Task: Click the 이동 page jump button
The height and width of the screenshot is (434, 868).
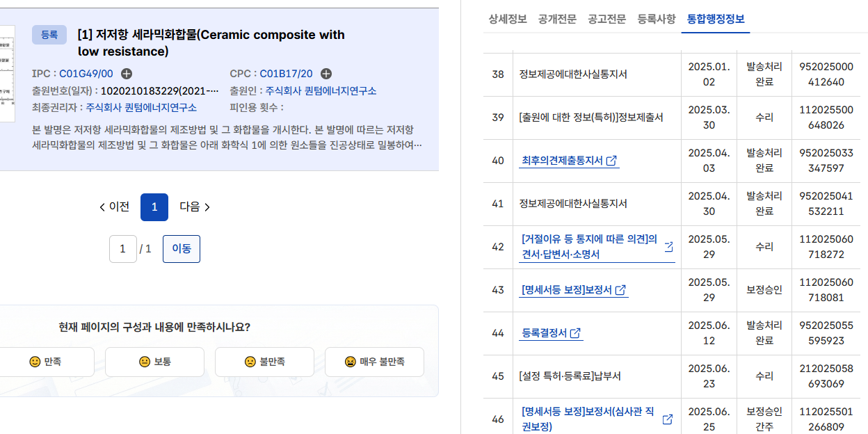Action: click(x=182, y=249)
